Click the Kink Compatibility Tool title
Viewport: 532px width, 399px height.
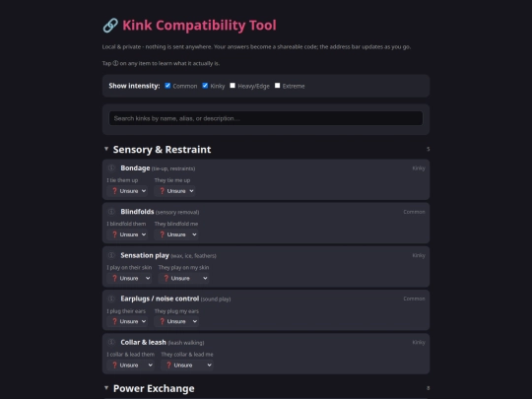point(199,26)
